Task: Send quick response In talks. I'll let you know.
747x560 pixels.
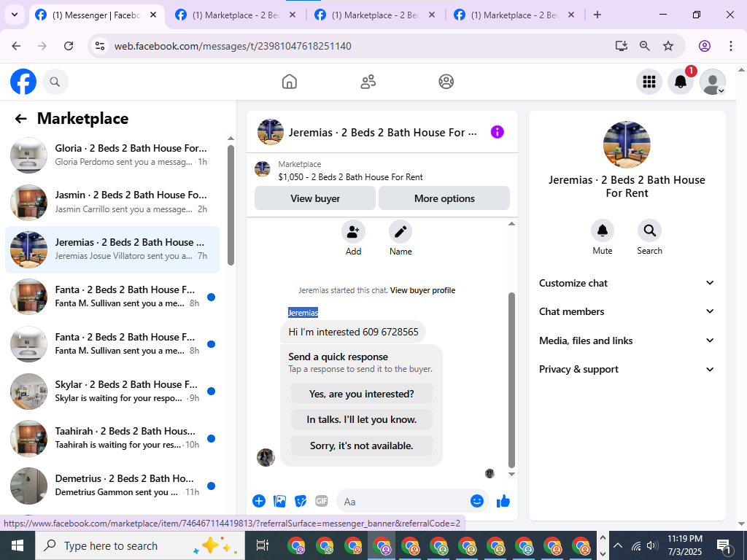Action: pos(362,419)
